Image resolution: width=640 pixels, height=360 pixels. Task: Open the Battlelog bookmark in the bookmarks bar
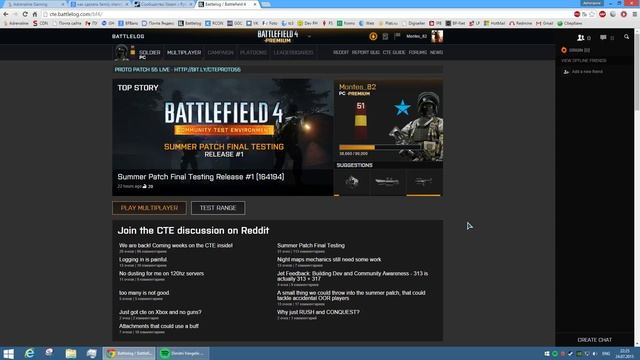tap(190, 23)
